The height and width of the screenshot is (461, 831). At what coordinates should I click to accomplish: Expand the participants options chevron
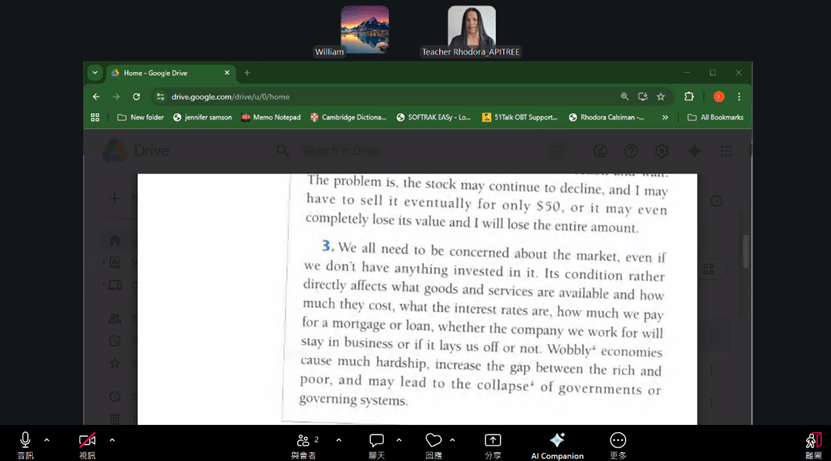click(339, 440)
